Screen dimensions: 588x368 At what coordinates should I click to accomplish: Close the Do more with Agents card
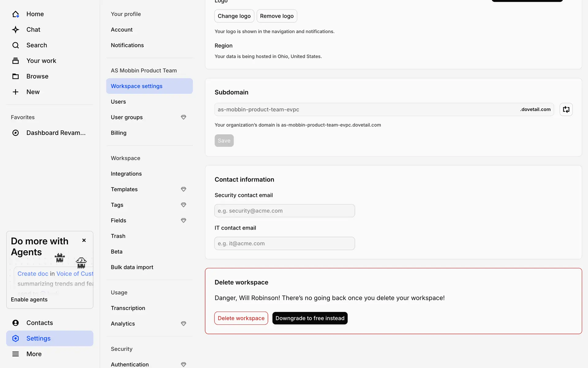[x=84, y=240]
